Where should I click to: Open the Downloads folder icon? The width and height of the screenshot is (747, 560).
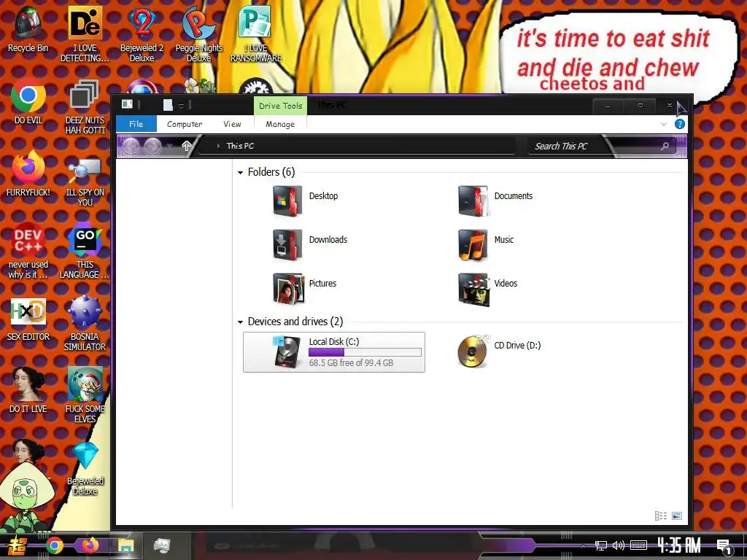[x=287, y=245]
